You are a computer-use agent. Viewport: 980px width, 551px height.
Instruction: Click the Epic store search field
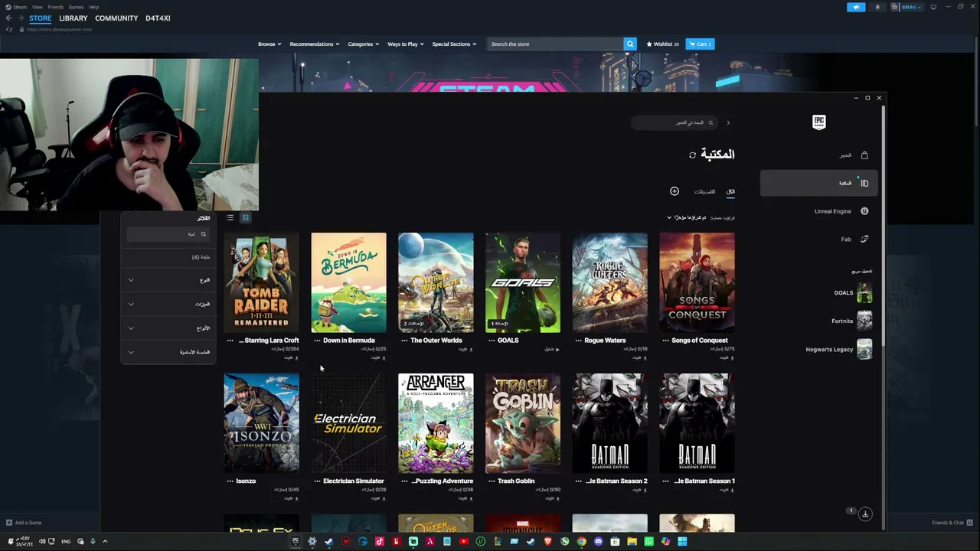(x=675, y=123)
